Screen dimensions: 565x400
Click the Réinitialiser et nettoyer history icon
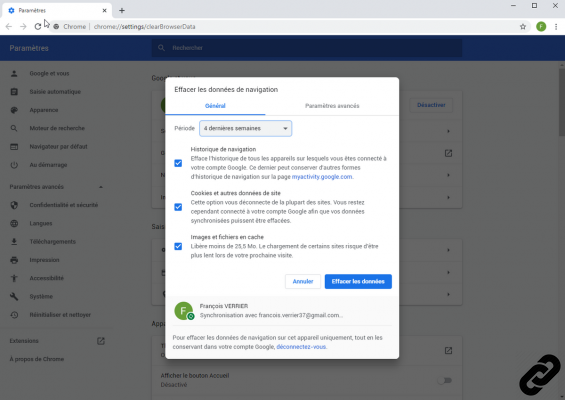[14, 315]
